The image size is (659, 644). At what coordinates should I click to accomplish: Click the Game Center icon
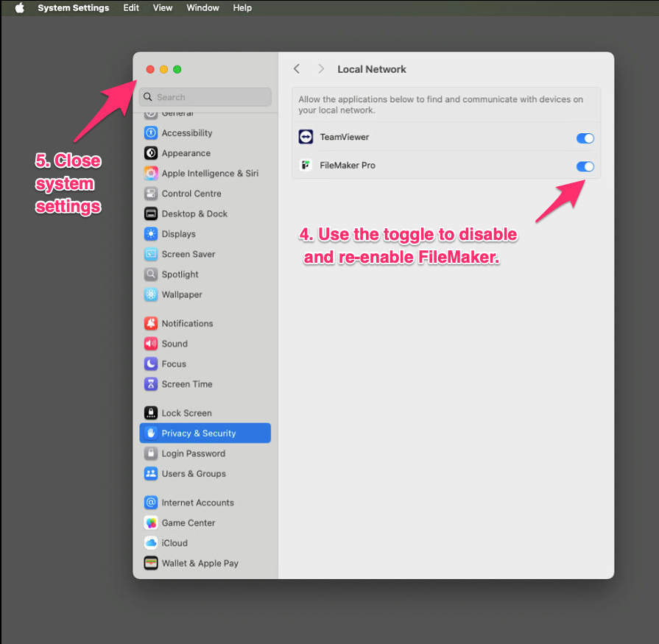(x=151, y=522)
